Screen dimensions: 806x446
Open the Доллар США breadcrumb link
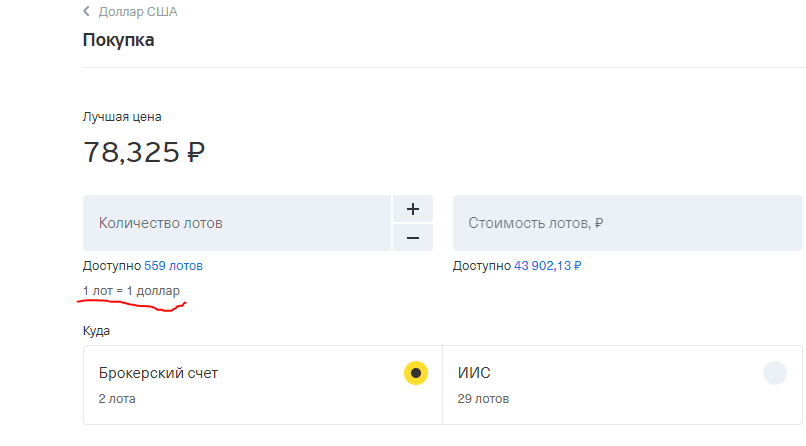pos(138,12)
